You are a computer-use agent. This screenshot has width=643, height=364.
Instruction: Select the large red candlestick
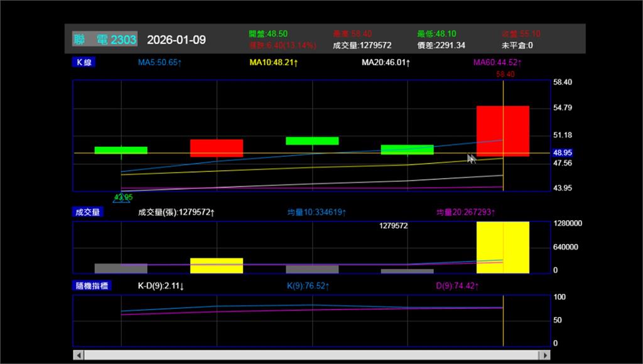[x=502, y=131]
